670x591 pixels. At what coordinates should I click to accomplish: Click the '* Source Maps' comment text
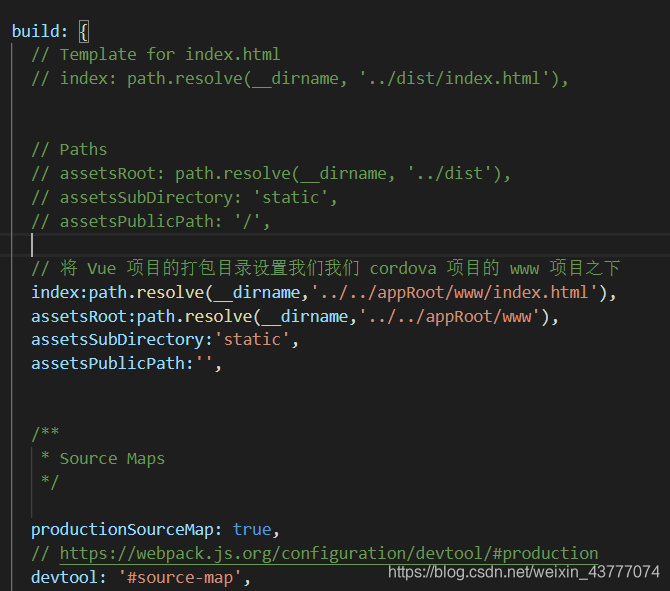coord(103,459)
